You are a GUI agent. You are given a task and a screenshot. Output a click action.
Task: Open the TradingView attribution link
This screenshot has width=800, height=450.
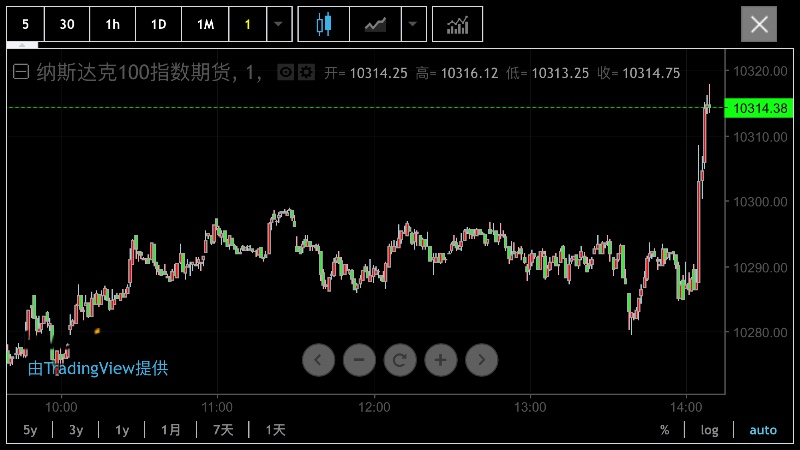point(98,368)
